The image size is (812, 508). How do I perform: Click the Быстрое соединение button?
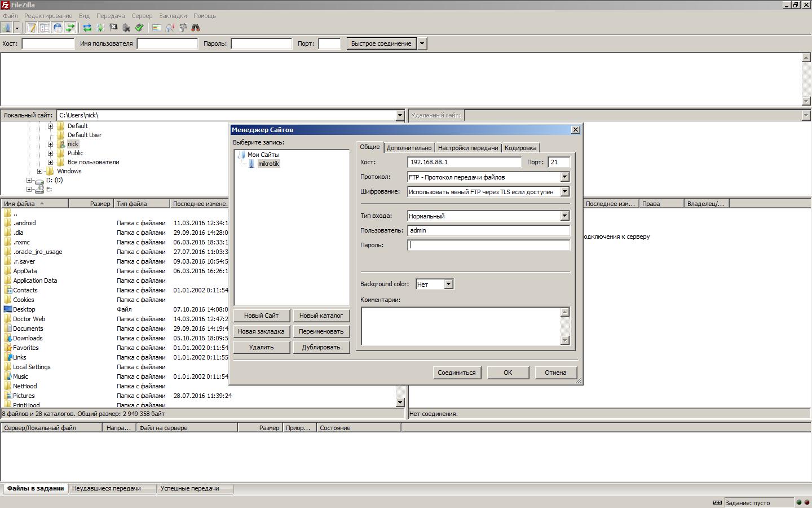pyautogui.click(x=381, y=43)
